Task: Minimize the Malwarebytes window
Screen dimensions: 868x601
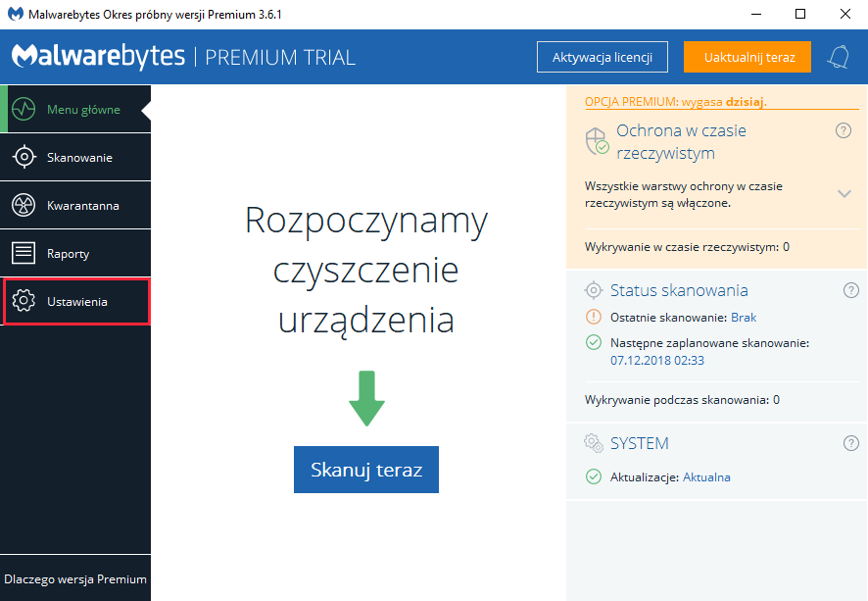Action: tap(756, 14)
